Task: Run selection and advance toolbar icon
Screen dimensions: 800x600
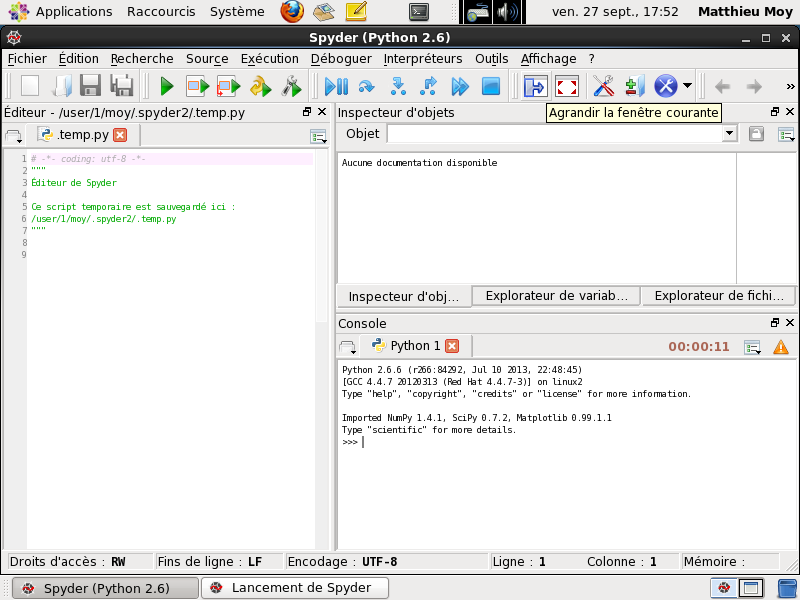Action: pos(228,86)
